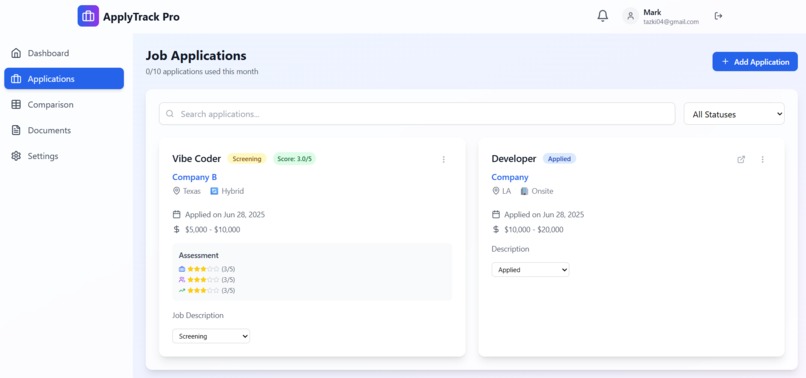
Task: Click dollar icon beside $10,000 - $20,000
Action: (x=496, y=229)
